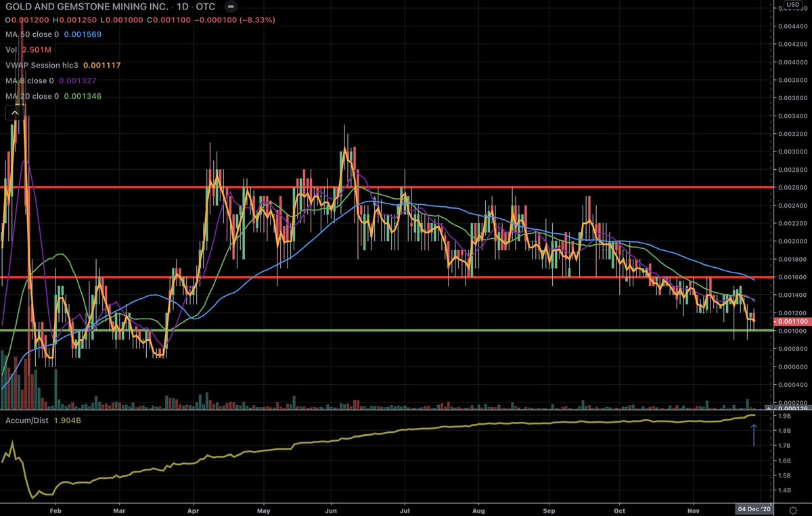The height and width of the screenshot is (516, 812).
Task: Click the 0.003000 price axis label
Action: click(x=792, y=151)
